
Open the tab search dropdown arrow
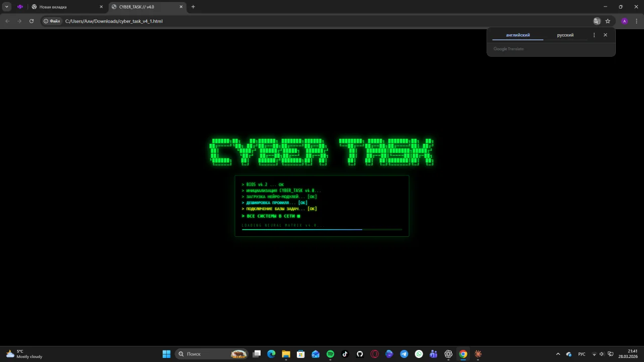7,7
